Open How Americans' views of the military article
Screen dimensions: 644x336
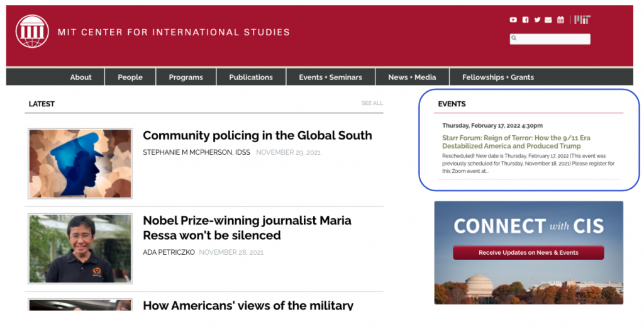(x=248, y=305)
